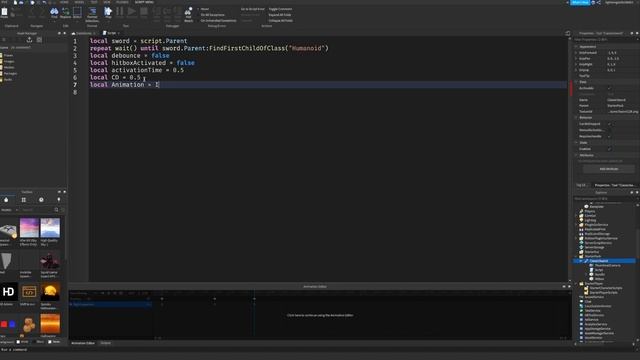
Task: Click the Resume arrow icon
Action: 131,11
